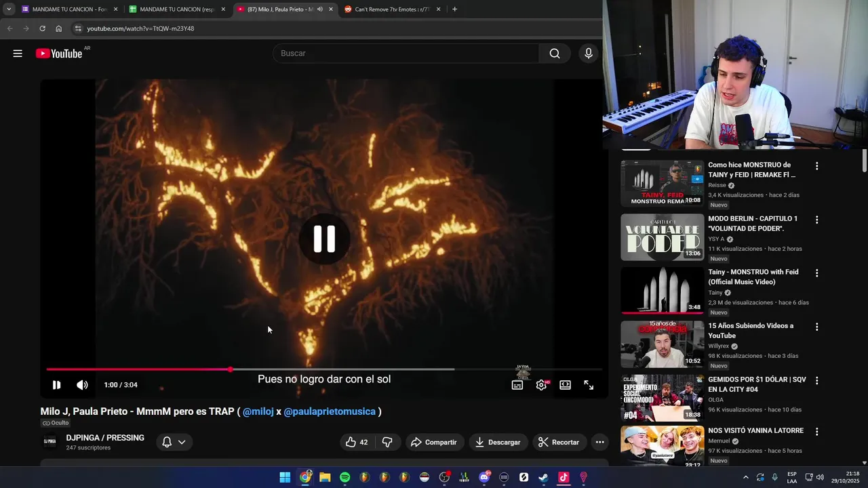Click in the Buscar search field
868x488 pixels.
click(x=407, y=54)
